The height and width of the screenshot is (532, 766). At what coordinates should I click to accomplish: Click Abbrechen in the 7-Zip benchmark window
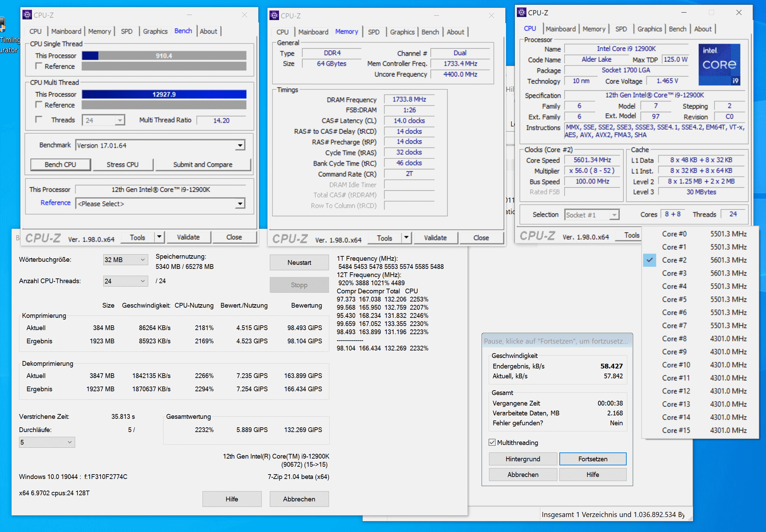coord(299,499)
